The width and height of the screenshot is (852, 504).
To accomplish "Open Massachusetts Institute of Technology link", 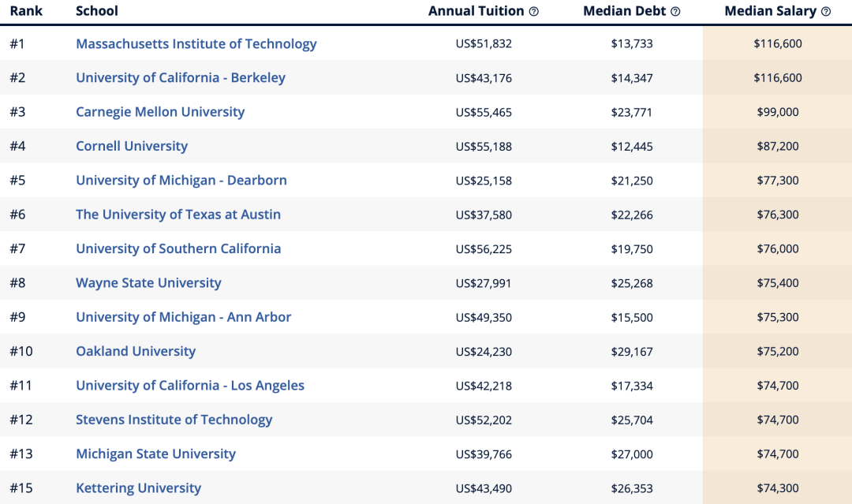I will 196,43.
